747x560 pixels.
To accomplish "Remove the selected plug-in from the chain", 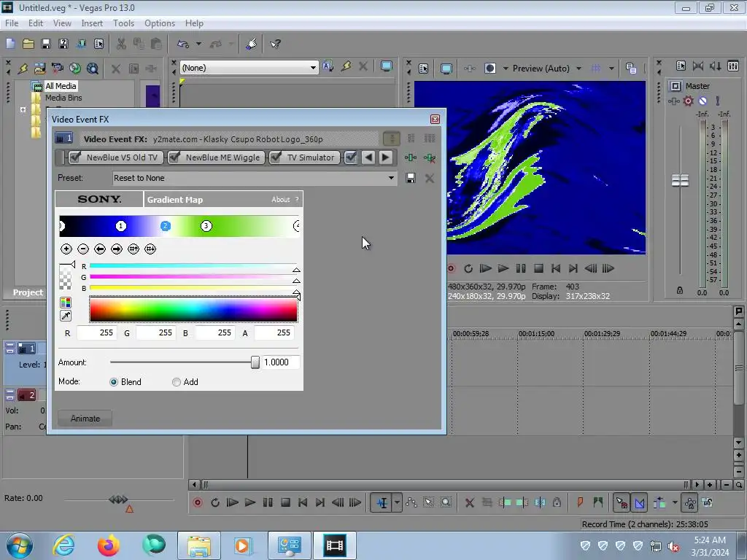I will (x=429, y=157).
